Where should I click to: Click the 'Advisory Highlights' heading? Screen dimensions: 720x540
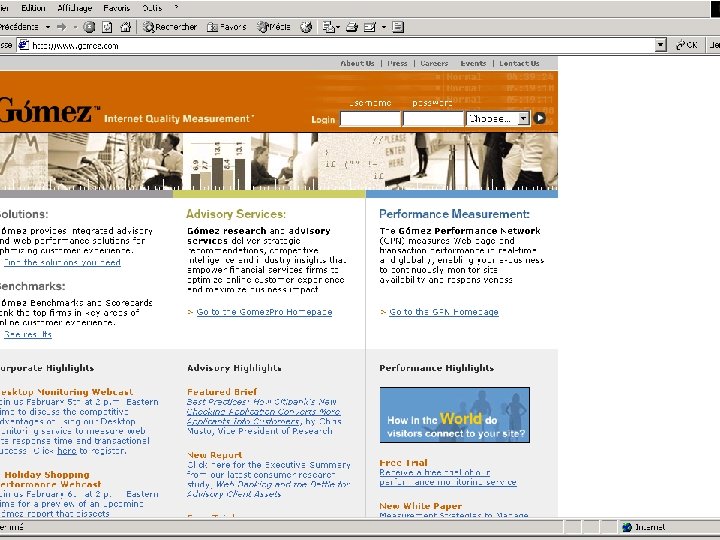[234, 368]
